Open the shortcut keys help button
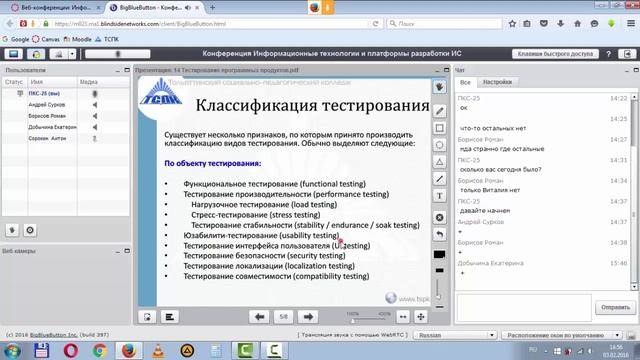Screen dimensions: 640x360 (555, 54)
